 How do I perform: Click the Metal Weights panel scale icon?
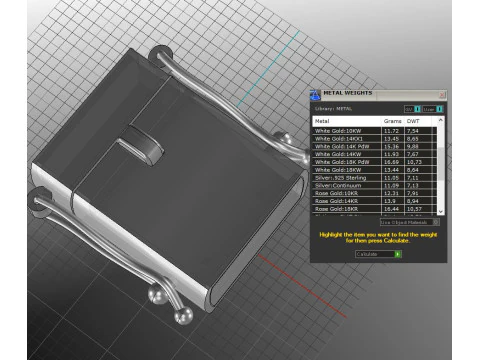pyautogui.click(x=315, y=95)
